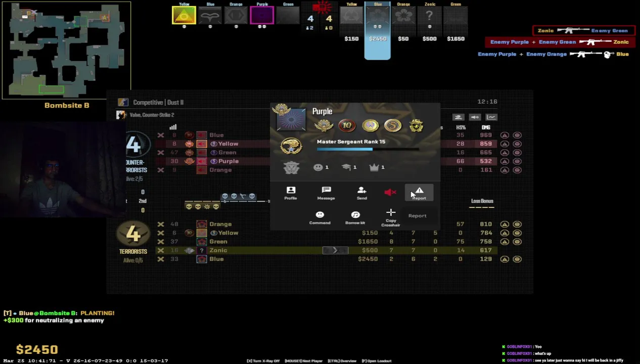Screen dimensions: 640x364
Task: Borrow Purple's music kit
Action: point(355,218)
